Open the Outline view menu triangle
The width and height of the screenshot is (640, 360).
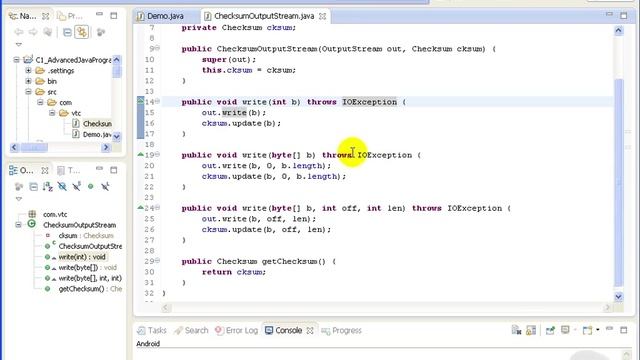(18, 199)
